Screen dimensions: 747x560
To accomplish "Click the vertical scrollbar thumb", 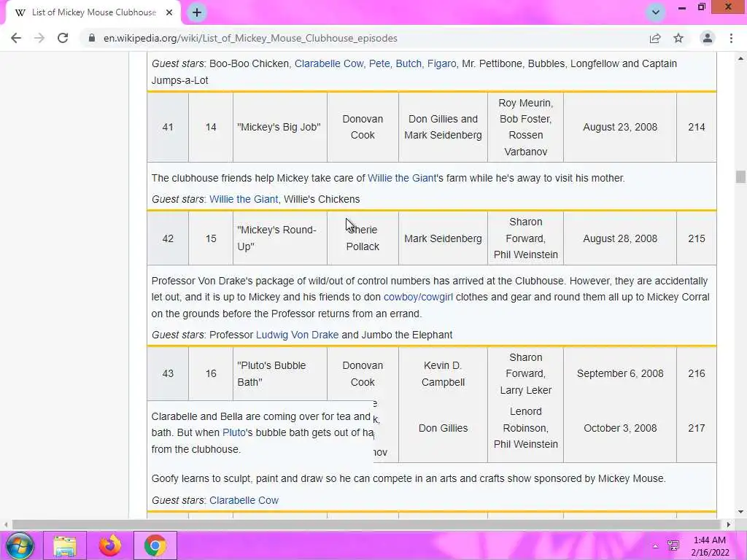I will pyautogui.click(x=740, y=176).
